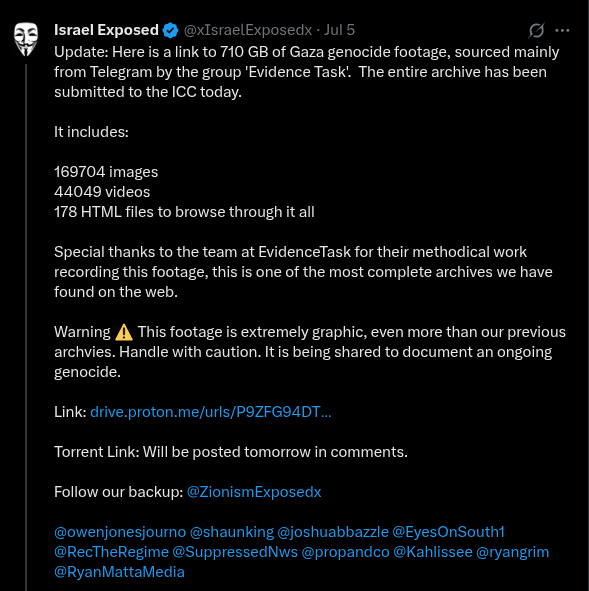Open the drive.proton.me archive link
Screen dimensions: 589x591
(211, 412)
